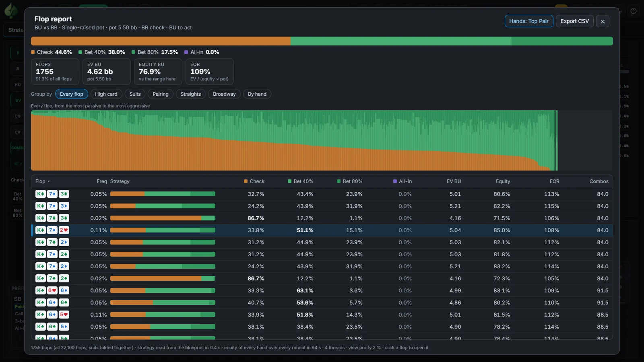
Task: Open the Hands: Top Pair filter
Action: (529, 21)
